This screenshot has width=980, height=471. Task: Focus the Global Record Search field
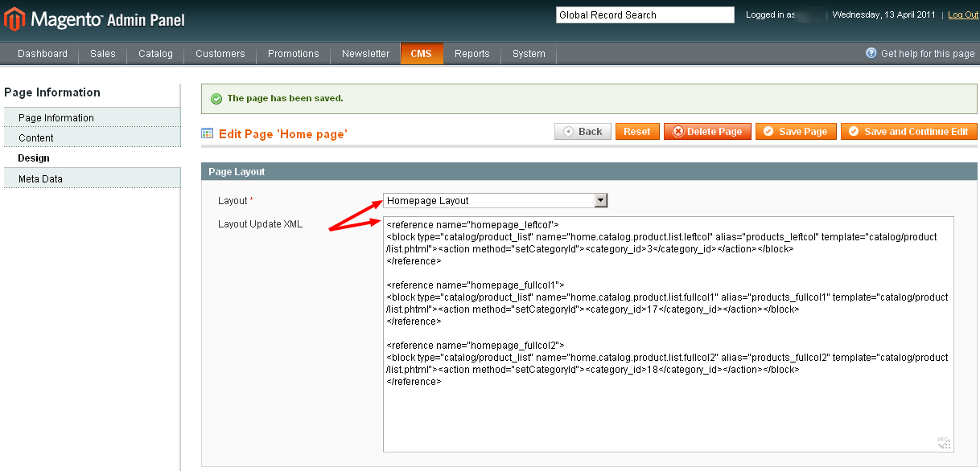[x=644, y=15]
